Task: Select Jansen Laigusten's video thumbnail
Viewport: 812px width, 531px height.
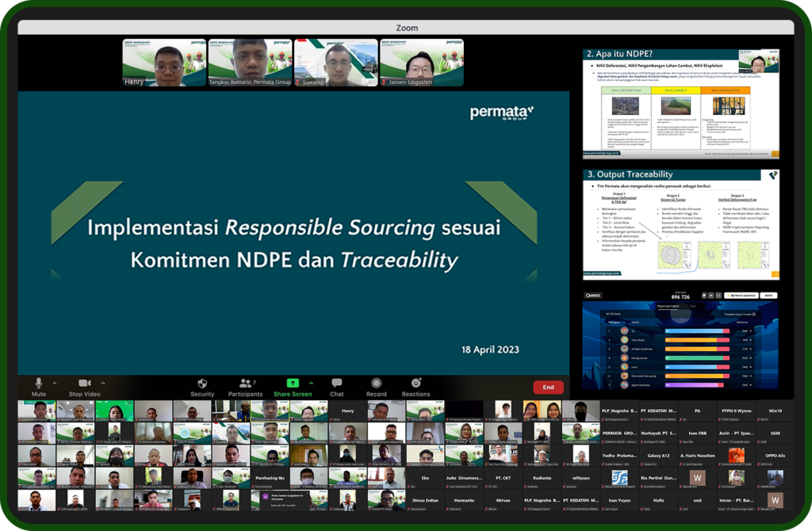Action: [422, 63]
